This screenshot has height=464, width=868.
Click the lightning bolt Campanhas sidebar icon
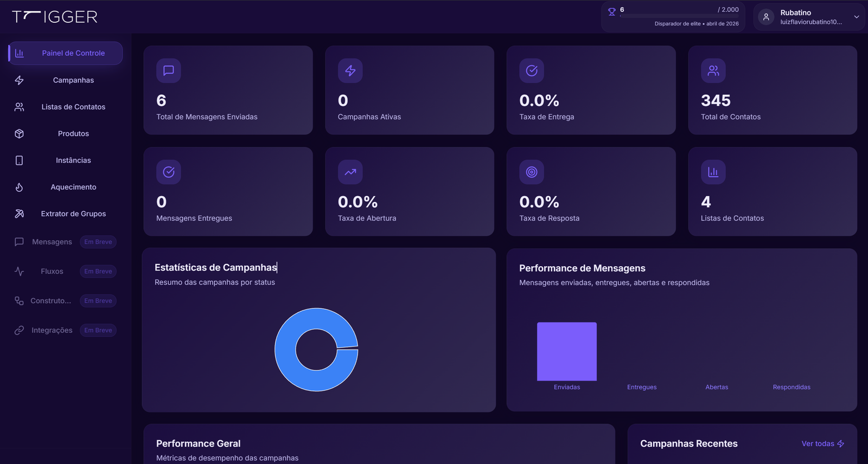[20, 80]
